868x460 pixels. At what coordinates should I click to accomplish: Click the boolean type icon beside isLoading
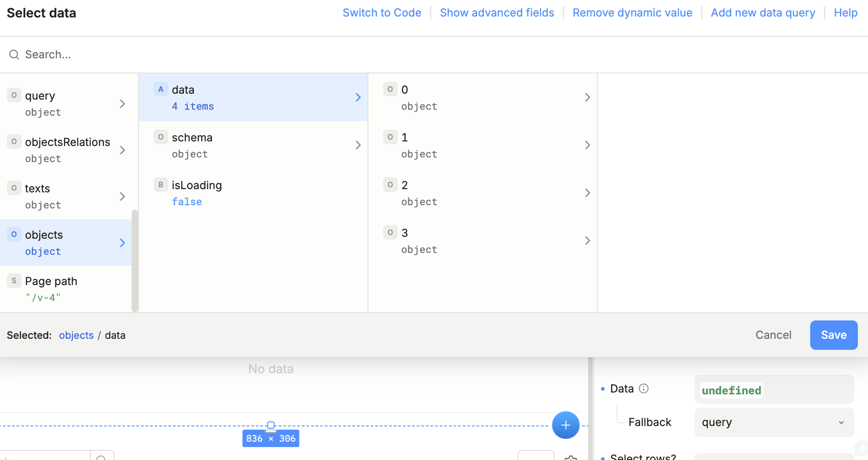pos(161,185)
